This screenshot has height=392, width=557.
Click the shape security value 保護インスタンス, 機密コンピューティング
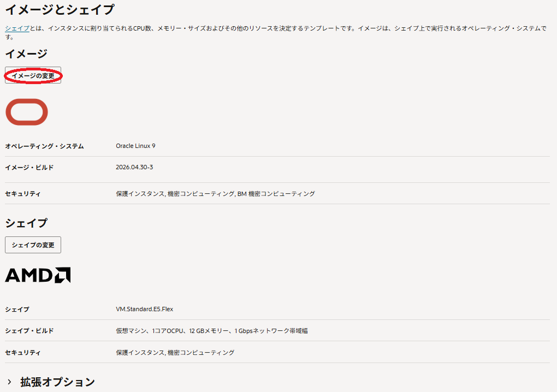[175, 353]
